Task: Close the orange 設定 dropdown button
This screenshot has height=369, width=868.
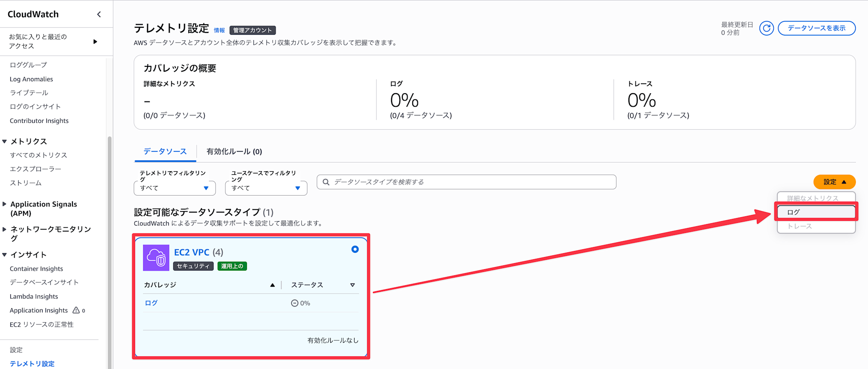Action: click(x=834, y=182)
